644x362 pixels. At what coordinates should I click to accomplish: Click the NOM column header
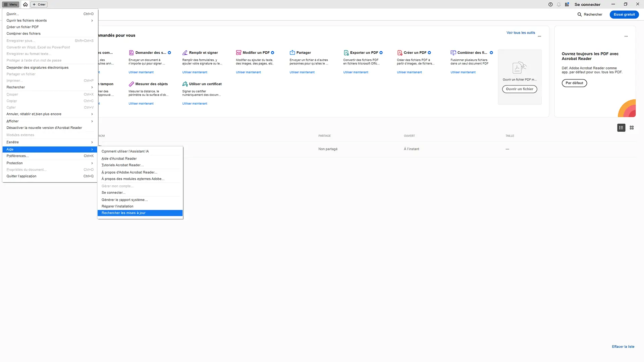(102, 136)
